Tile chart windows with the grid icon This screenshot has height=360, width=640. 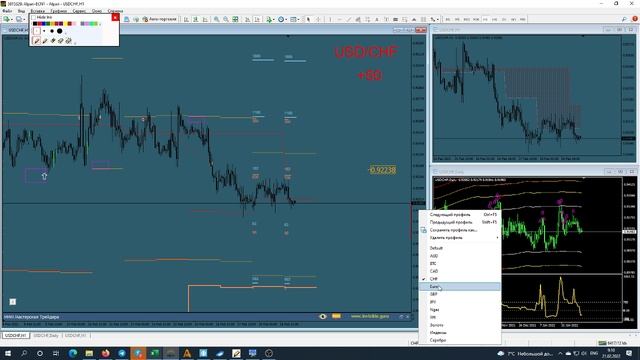tap(235, 19)
